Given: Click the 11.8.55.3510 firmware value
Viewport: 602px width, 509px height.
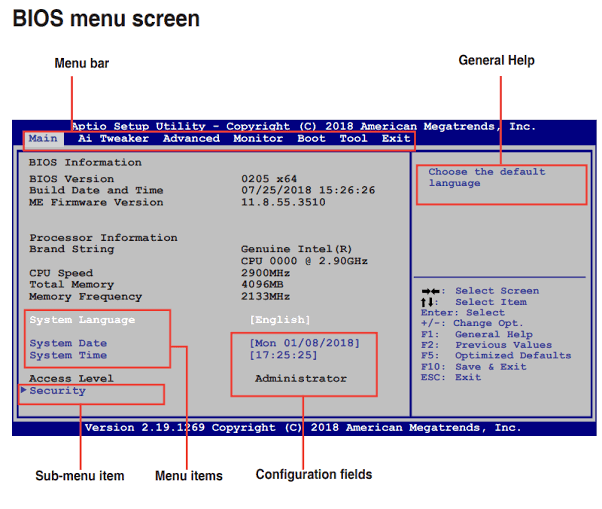Looking at the screenshot, I should 283,202.
